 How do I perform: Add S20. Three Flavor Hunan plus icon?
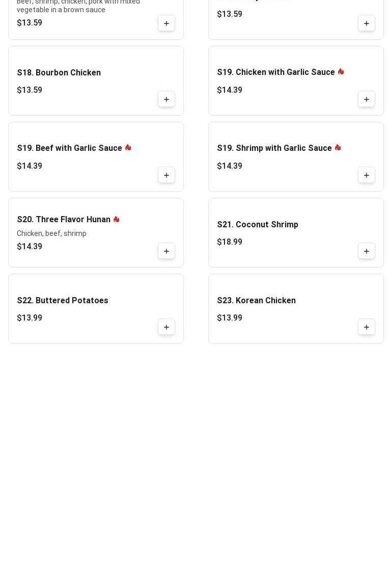pyautogui.click(x=166, y=251)
